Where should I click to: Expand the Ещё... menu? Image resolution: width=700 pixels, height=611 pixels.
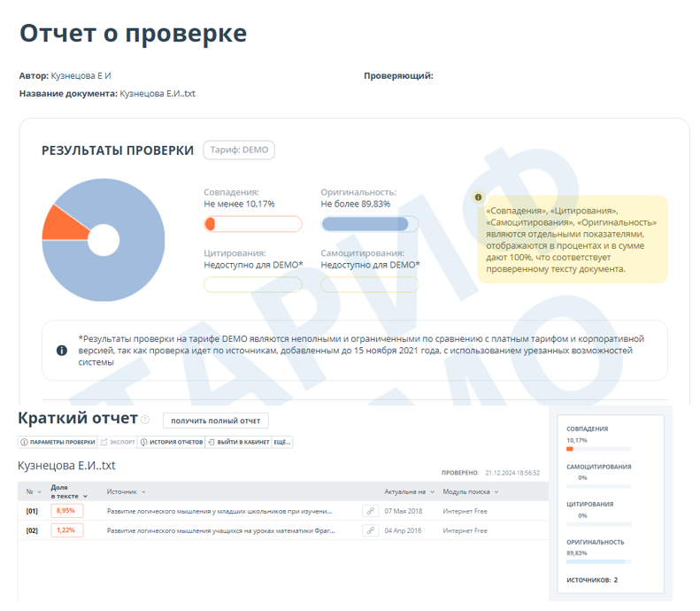click(282, 442)
